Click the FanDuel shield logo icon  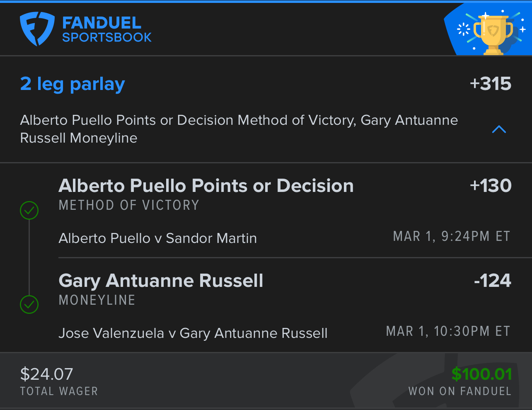pyautogui.click(x=37, y=29)
